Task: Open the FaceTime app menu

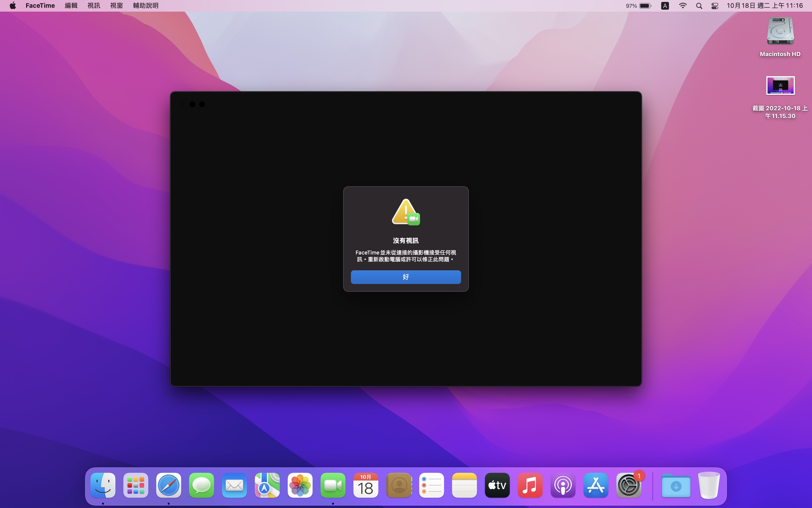Action: pyautogui.click(x=40, y=6)
